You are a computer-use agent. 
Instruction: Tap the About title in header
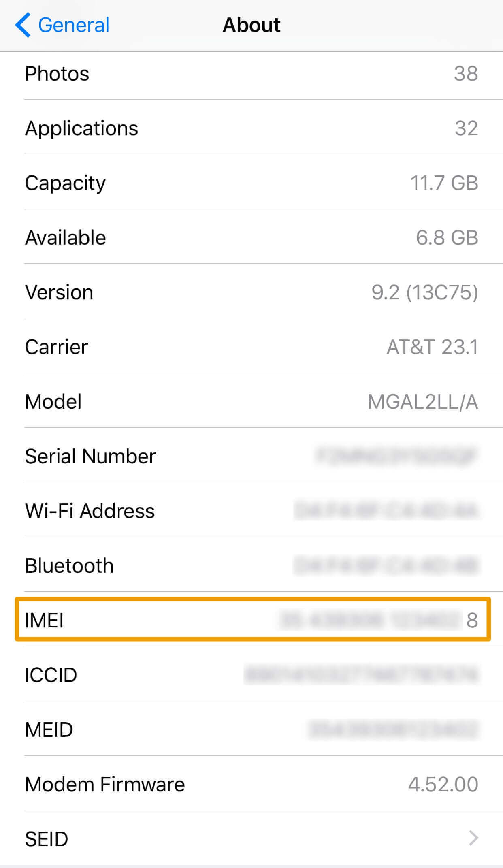pos(251,25)
